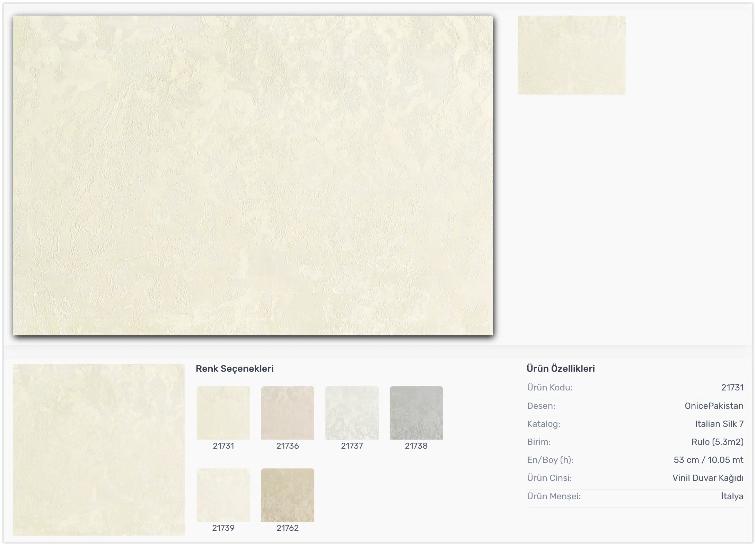Click the origin value 'İtalya'
The width and height of the screenshot is (756, 546).
point(732,496)
